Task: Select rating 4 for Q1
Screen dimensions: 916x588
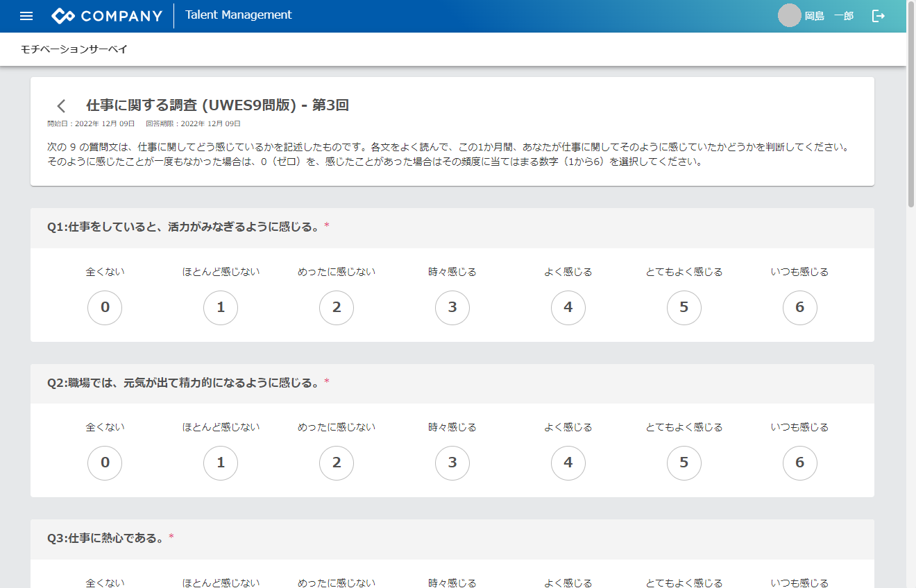Action: pyautogui.click(x=568, y=308)
